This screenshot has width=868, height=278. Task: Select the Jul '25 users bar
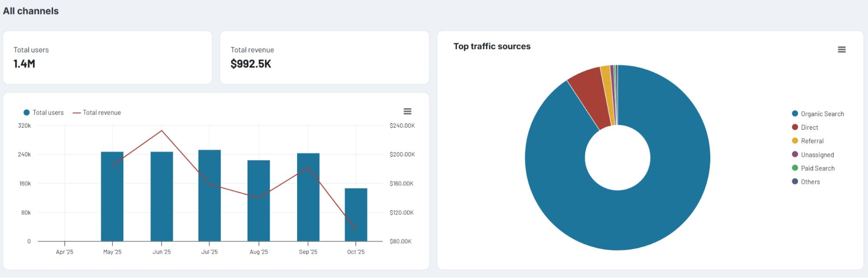click(x=209, y=195)
